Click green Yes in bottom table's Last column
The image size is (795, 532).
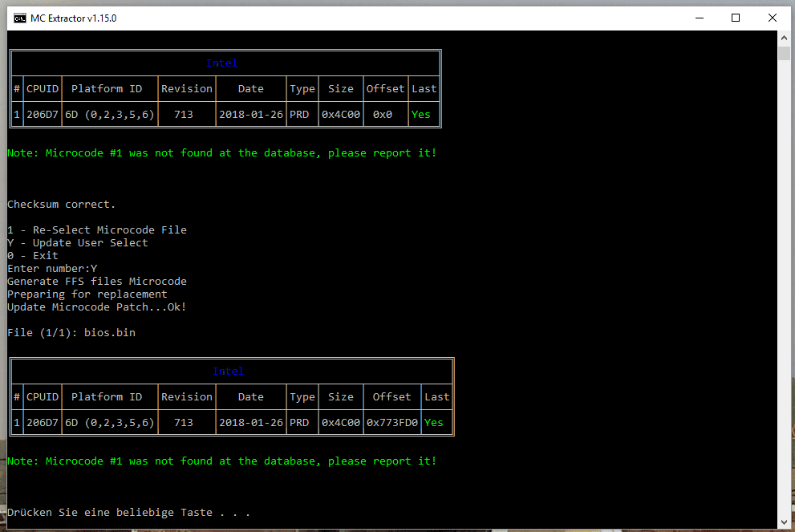434,423
